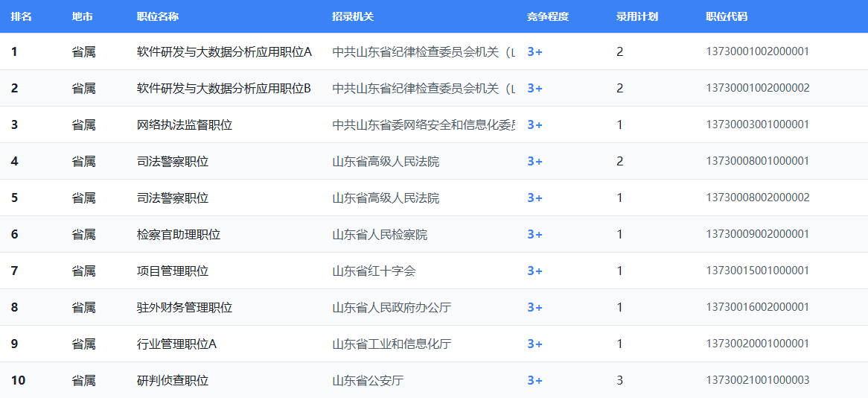Click the 行业管理职位A position name
The height and width of the screenshot is (398, 868).
point(176,344)
